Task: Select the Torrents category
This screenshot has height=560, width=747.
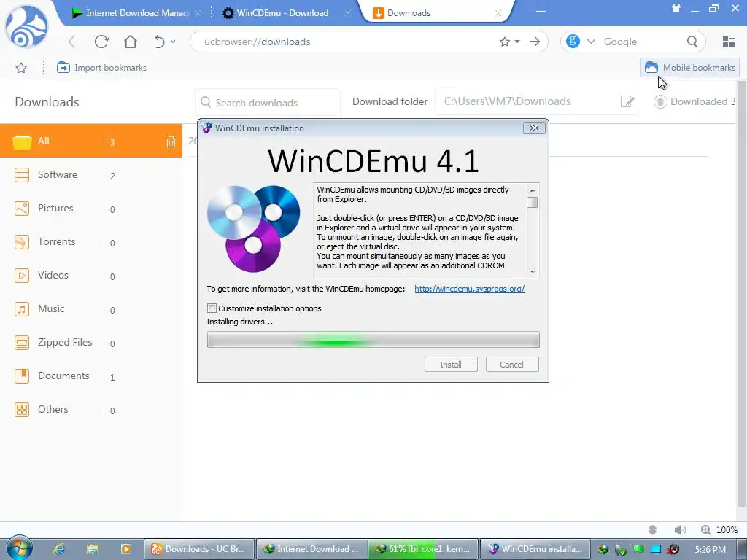Action: click(91, 242)
